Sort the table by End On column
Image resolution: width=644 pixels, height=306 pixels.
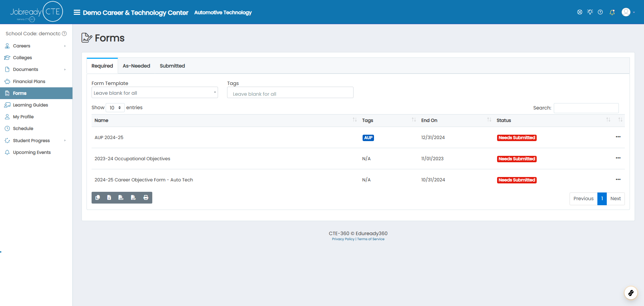[x=456, y=120]
